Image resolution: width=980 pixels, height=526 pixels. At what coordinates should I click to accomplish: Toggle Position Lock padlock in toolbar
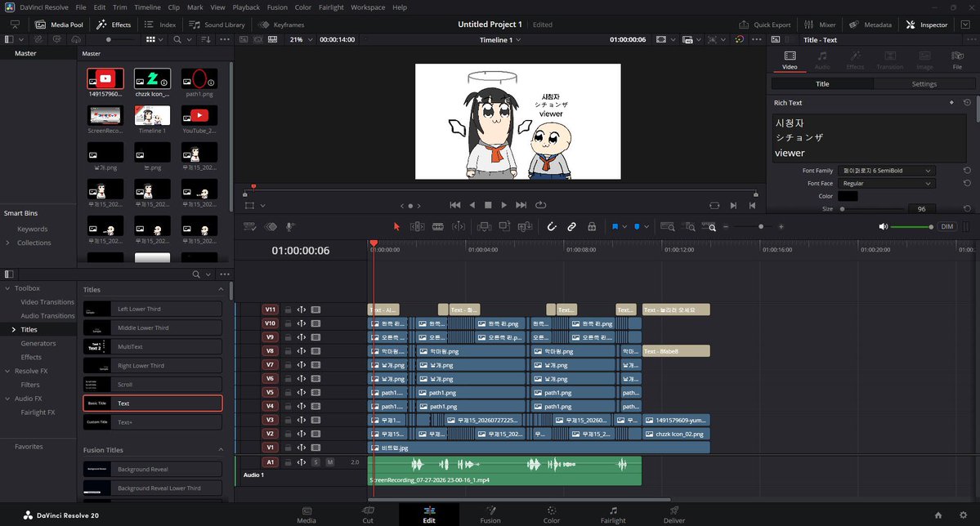[591, 227]
